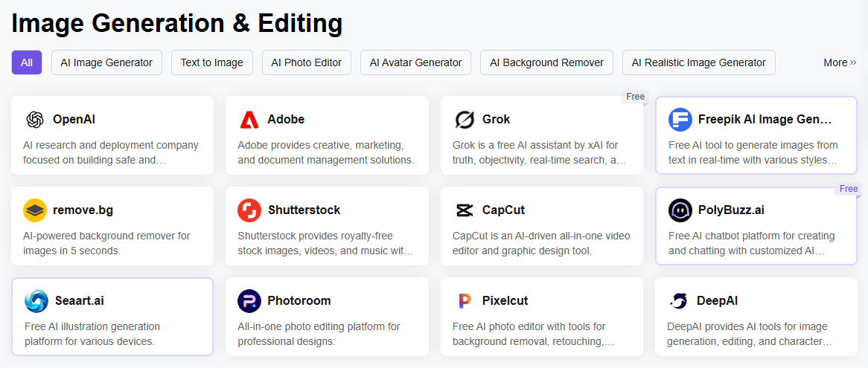Open the PolyBuzz.ai title link
Image resolution: width=868 pixels, height=368 pixels.
tap(731, 210)
